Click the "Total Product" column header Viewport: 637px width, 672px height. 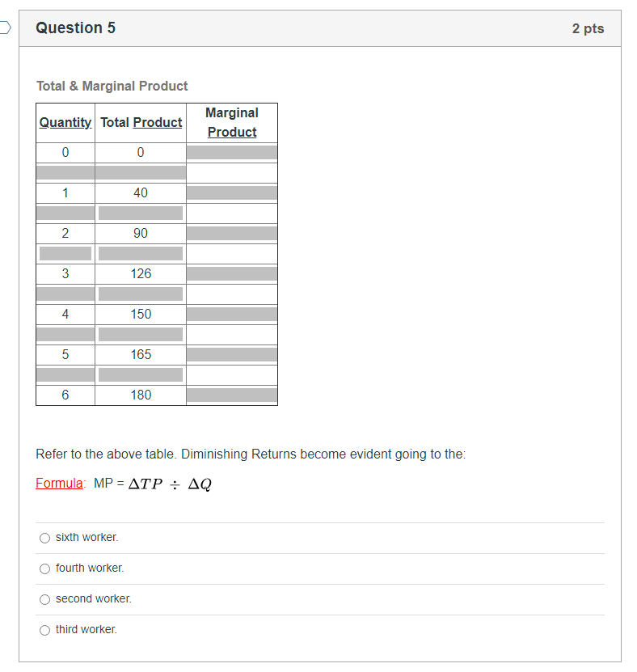pos(141,122)
